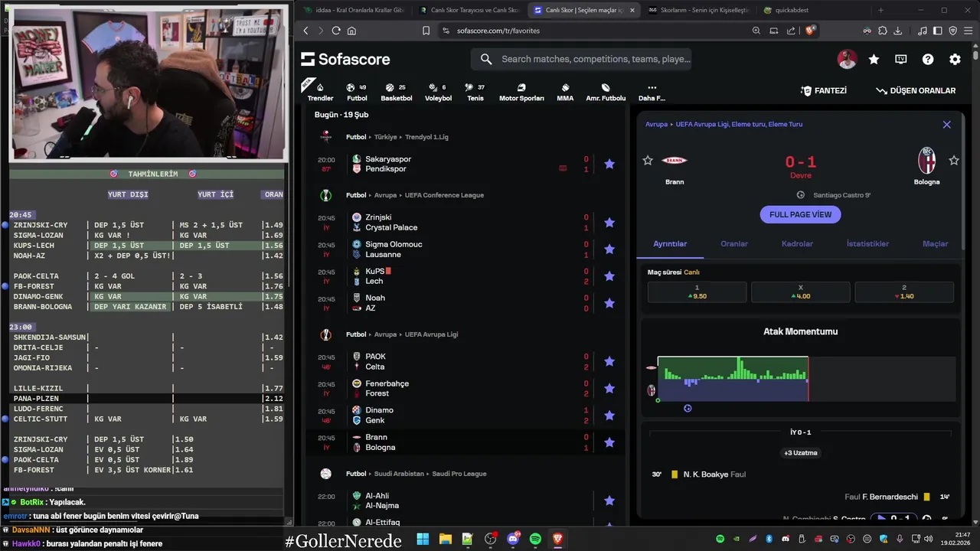Focus the Search matches input field
This screenshot has height=551, width=980.
coord(582,59)
